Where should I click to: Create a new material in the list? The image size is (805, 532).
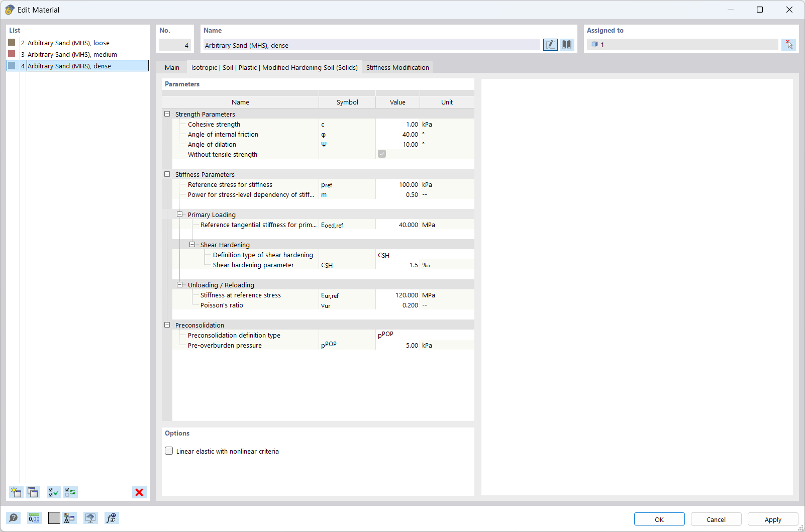click(x=16, y=492)
